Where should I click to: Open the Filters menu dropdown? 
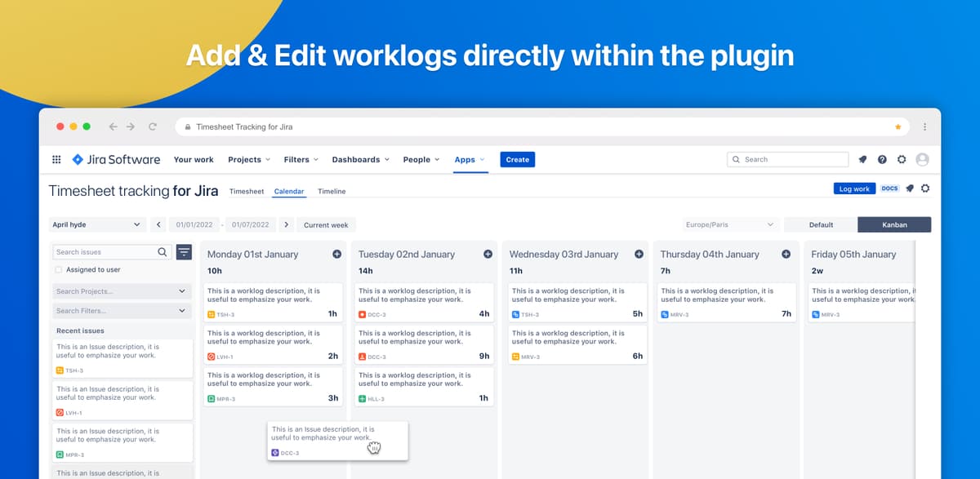301,160
